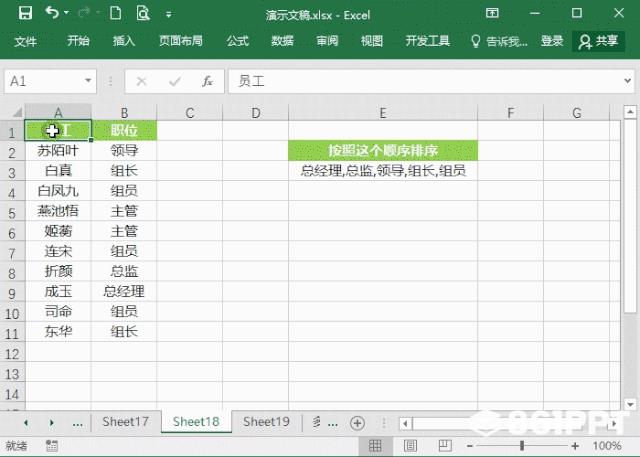This screenshot has width=640, height=457.
Task: Open zoom dialog via 100% label
Action: coord(607,446)
